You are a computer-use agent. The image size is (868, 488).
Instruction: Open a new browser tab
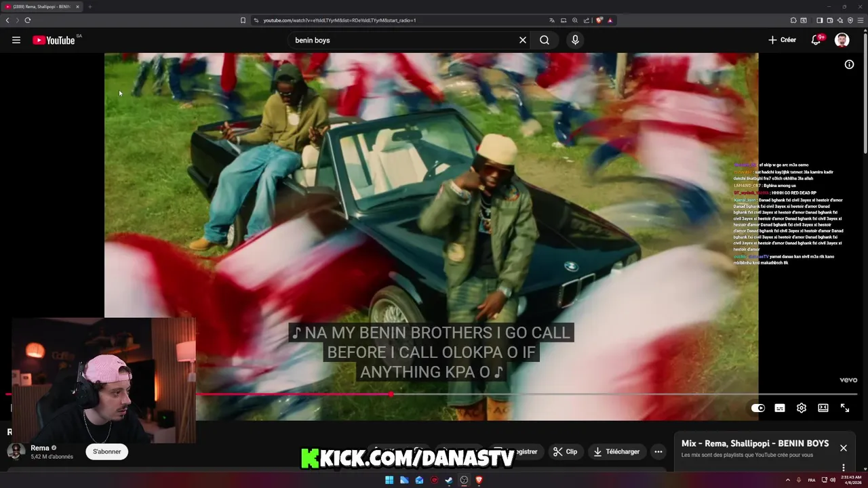[90, 7]
